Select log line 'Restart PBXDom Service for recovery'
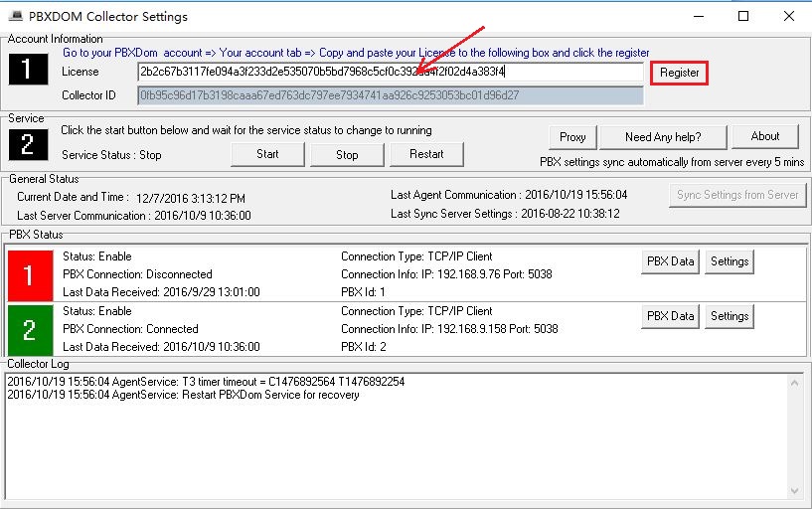The image size is (812, 509). pos(183,395)
